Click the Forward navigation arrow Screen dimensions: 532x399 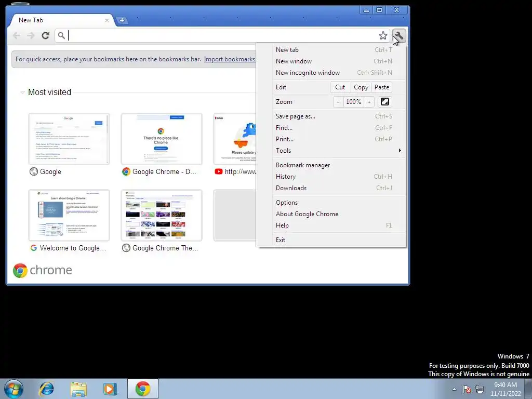coord(31,35)
